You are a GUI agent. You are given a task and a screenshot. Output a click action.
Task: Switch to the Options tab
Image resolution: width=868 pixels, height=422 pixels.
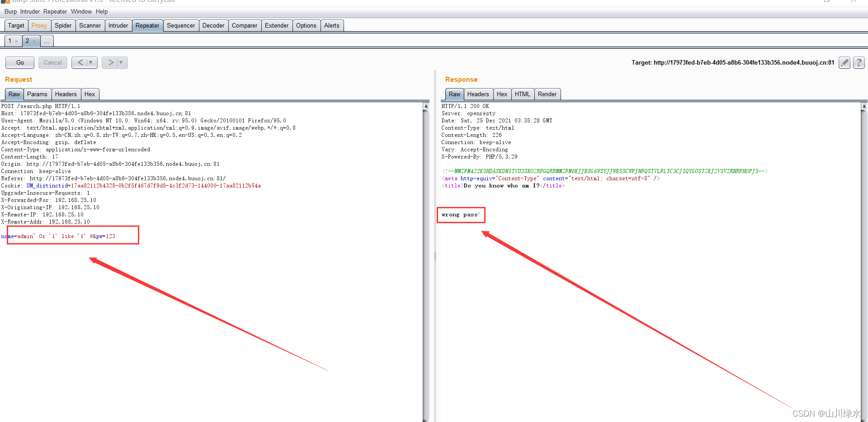coord(306,25)
